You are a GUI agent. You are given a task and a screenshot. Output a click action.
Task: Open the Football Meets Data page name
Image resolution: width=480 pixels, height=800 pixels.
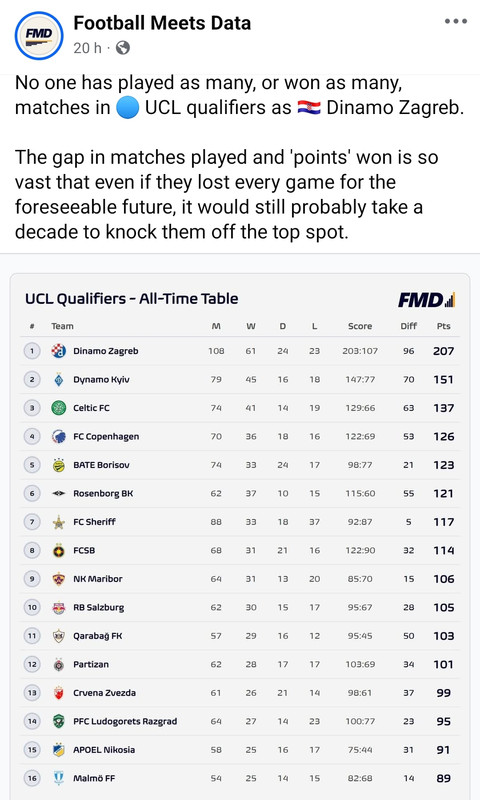pos(162,23)
